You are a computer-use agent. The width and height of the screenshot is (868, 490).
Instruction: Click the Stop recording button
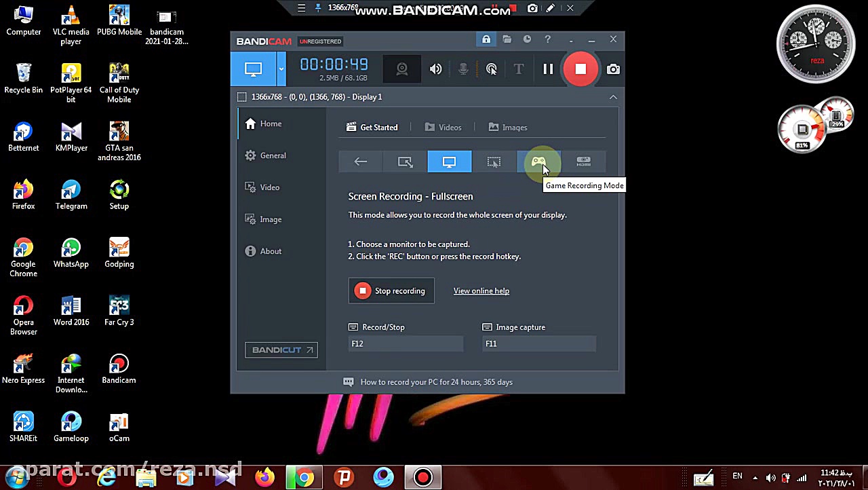[x=391, y=291]
